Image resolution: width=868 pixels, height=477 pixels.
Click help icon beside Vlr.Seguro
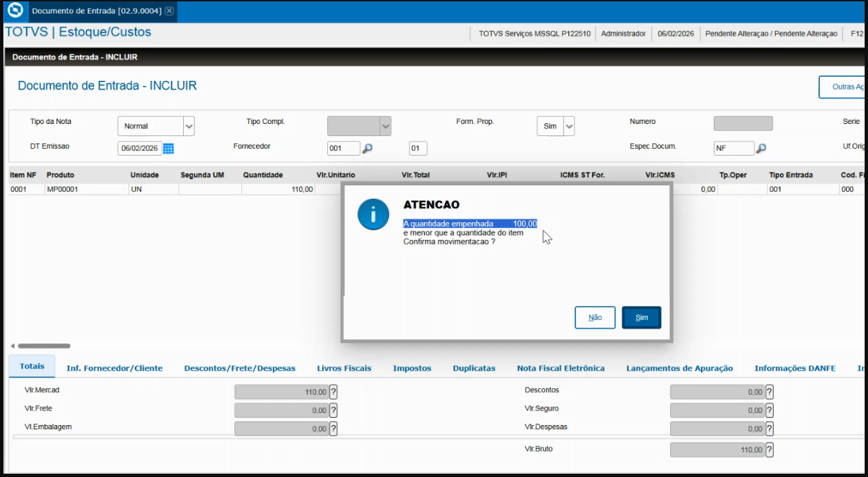[x=770, y=410]
